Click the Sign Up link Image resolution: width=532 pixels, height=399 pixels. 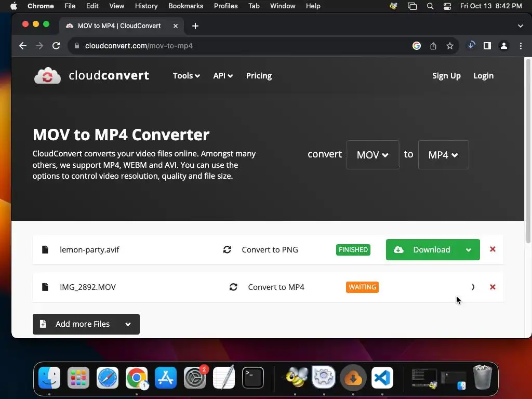coord(446,76)
